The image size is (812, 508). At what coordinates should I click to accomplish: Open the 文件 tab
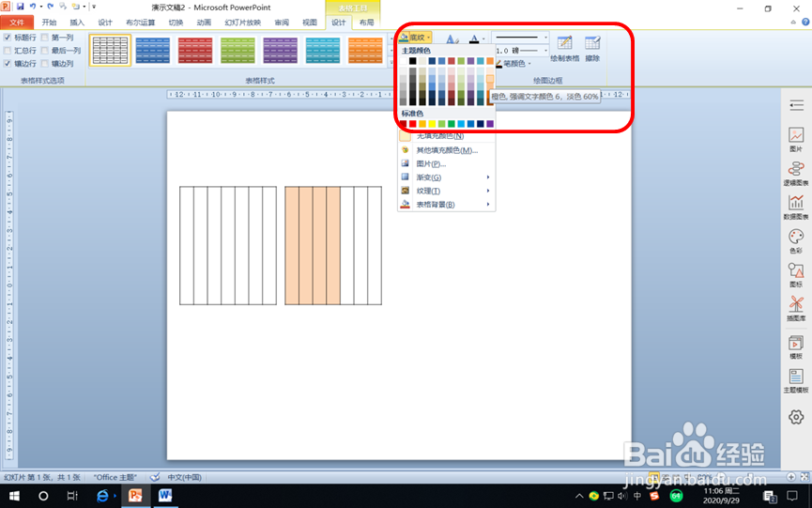click(17, 23)
